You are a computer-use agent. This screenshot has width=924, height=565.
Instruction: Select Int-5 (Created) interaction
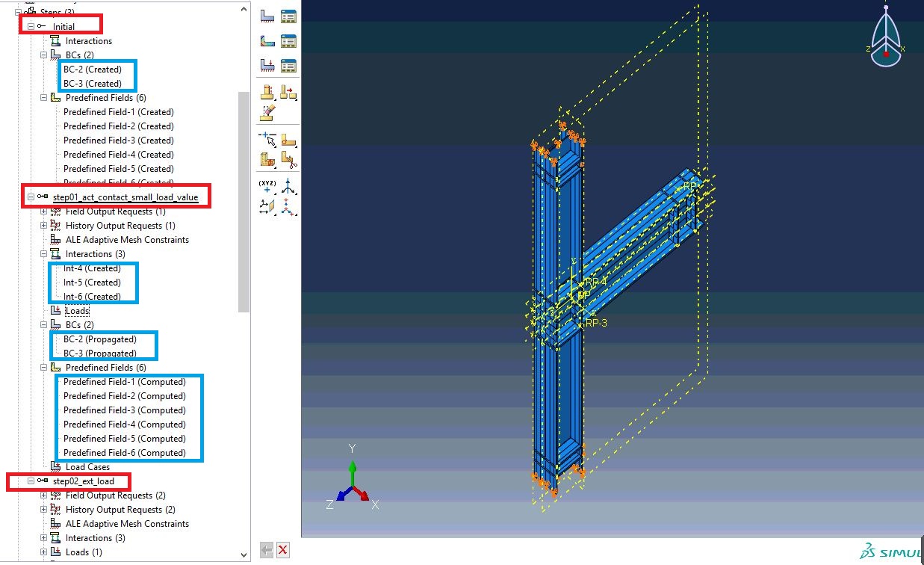pyautogui.click(x=92, y=282)
